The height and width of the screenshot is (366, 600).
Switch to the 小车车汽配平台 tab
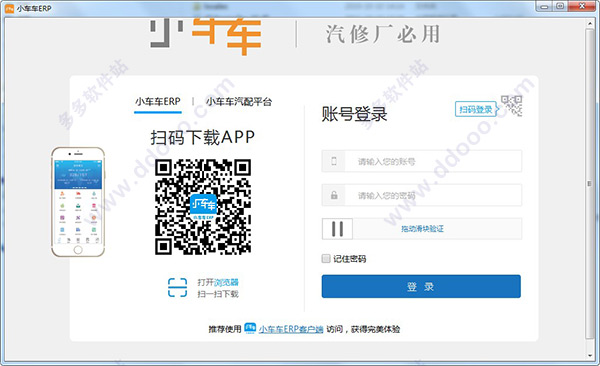[239, 101]
